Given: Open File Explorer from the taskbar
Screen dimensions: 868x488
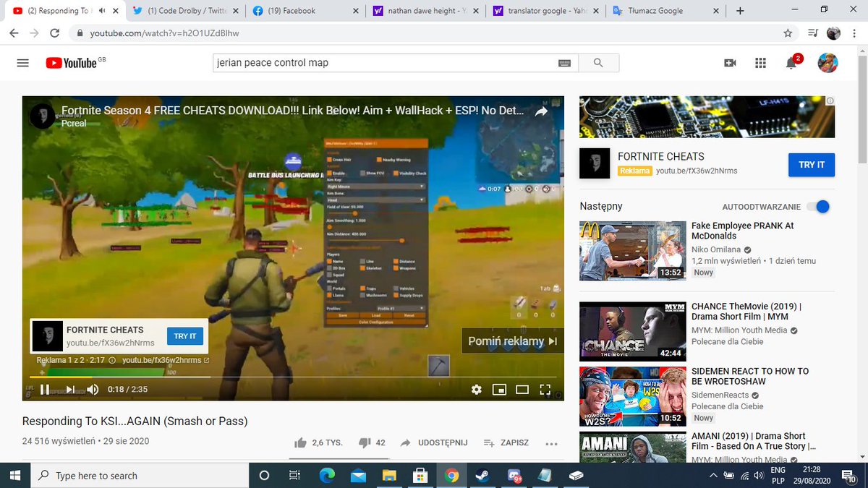Looking at the screenshot, I should click(x=390, y=476).
